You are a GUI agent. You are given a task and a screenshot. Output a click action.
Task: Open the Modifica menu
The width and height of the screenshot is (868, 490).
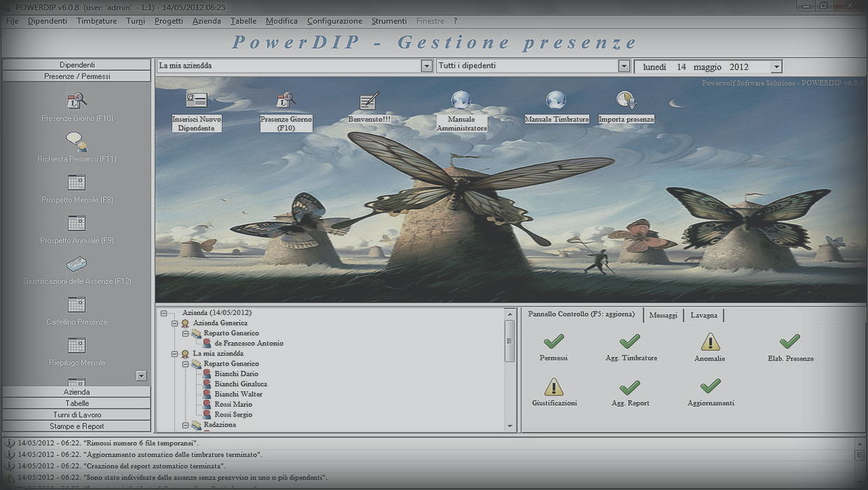281,21
